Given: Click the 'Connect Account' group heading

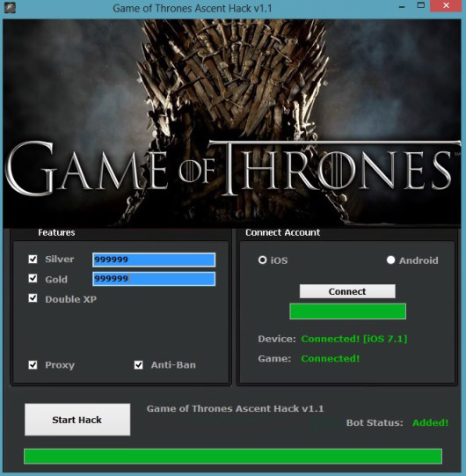Looking at the screenshot, I should point(283,232).
